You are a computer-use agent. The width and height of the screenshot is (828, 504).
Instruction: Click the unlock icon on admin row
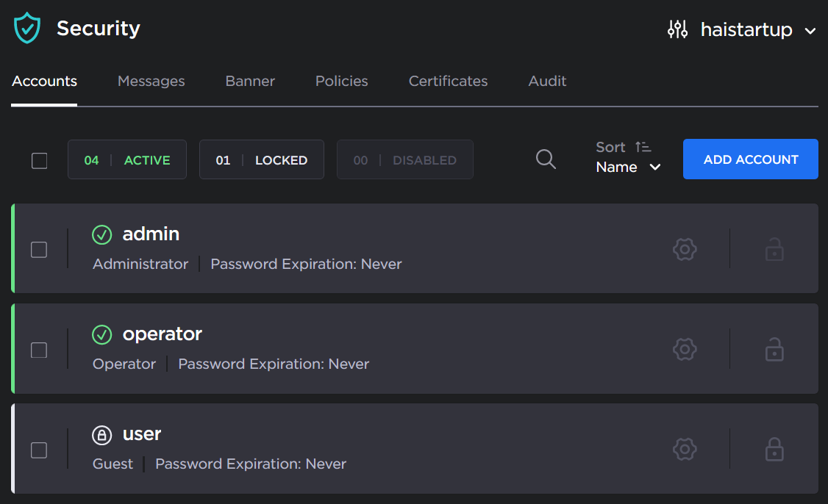point(774,249)
